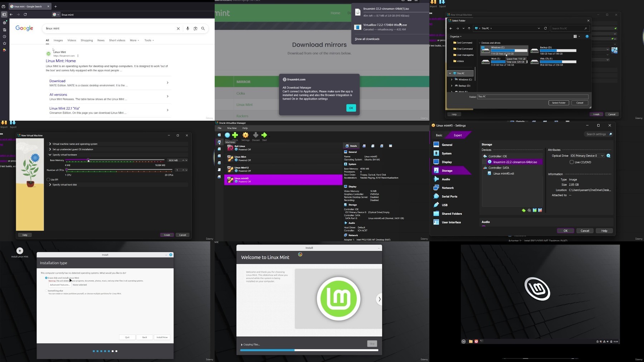Viewport: 644px width, 362px height.
Task: Expand Windows (C:) in the Select Folder tree
Action: (x=452, y=79)
